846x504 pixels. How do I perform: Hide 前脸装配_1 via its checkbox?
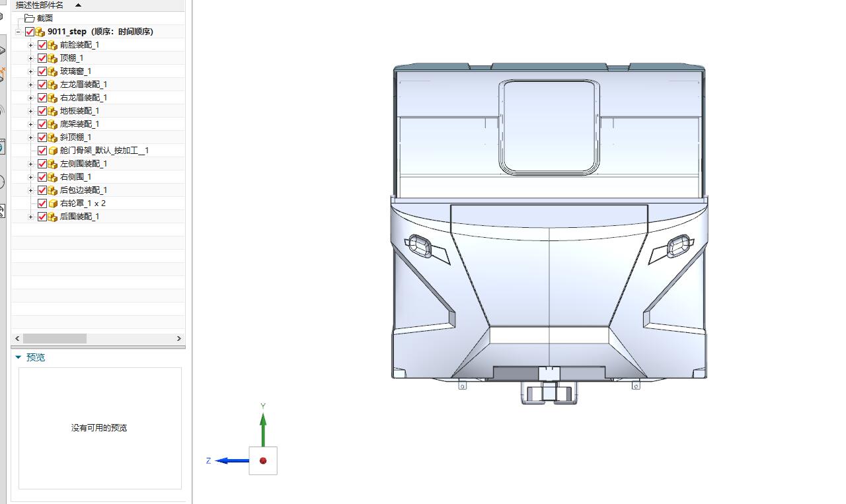pos(42,45)
